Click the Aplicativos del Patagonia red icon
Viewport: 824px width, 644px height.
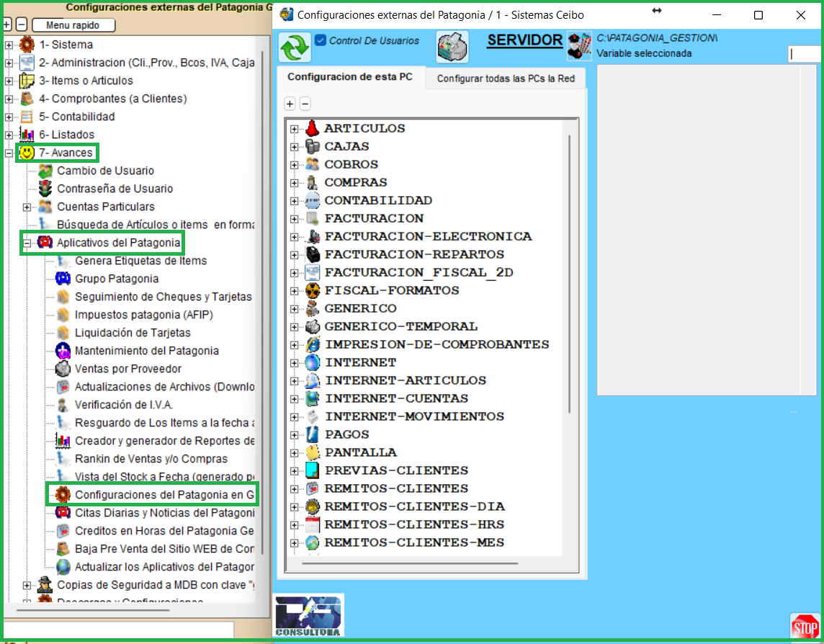point(45,242)
